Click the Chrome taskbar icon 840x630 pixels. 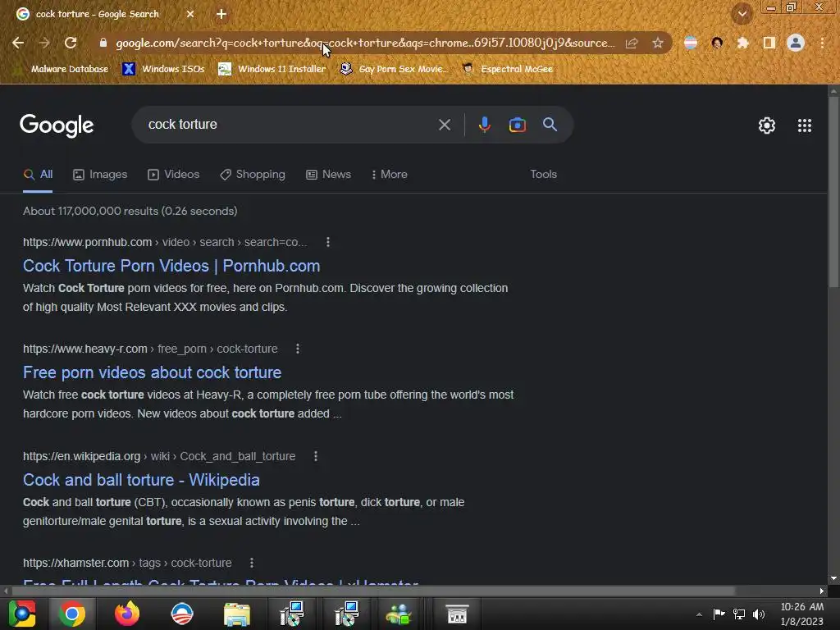click(x=72, y=614)
